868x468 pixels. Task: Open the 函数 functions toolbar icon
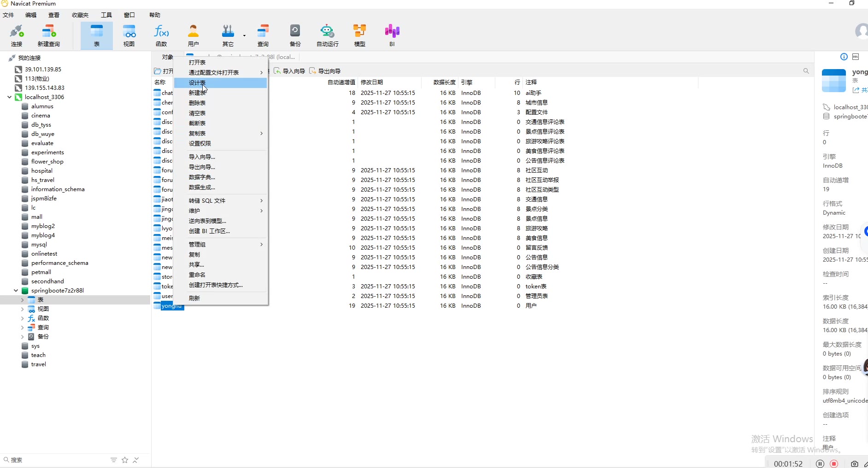click(161, 35)
